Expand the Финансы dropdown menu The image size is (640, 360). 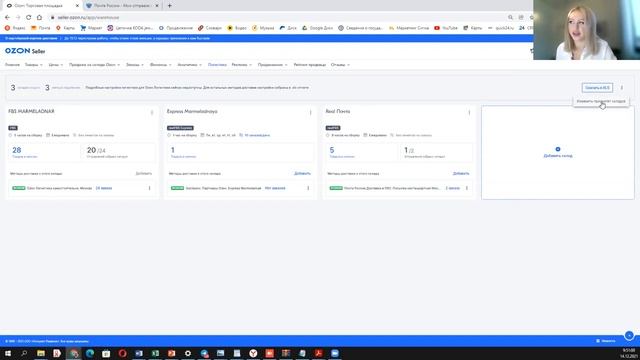[160, 65]
